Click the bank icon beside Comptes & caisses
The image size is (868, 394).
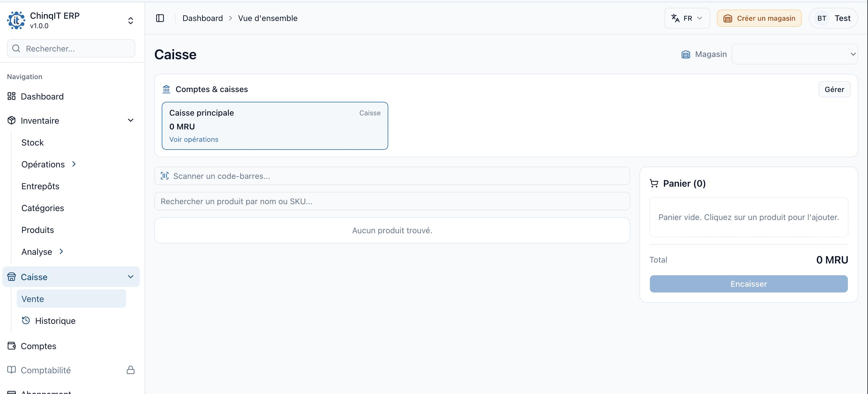166,89
